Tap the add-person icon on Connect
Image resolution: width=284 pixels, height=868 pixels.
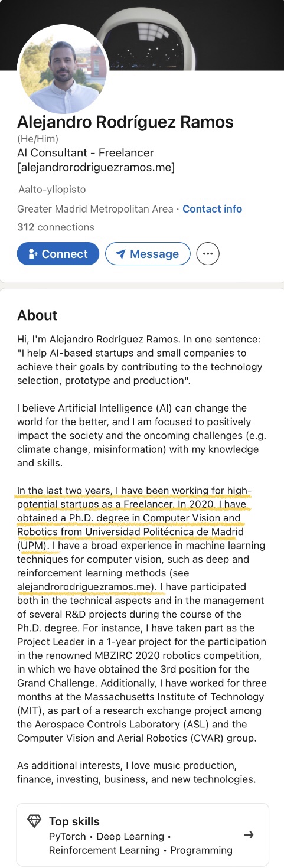point(32,254)
